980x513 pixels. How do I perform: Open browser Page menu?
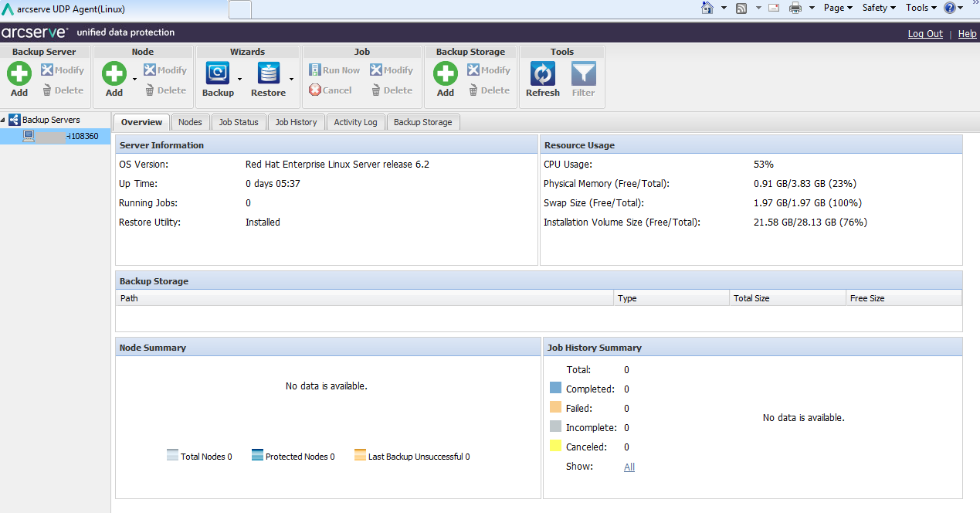pyautogui.click(x=838, y=8)
